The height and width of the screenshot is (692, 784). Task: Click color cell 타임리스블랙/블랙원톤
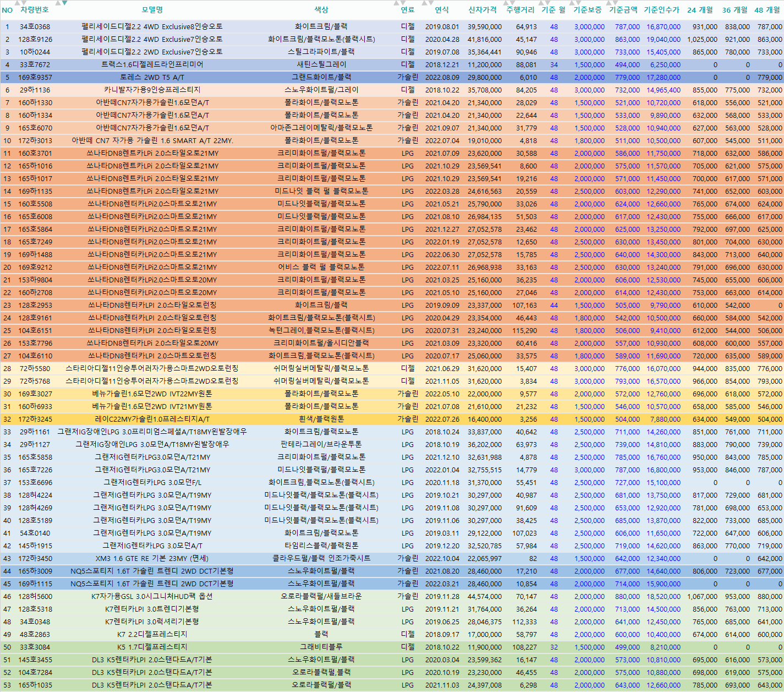321,546
